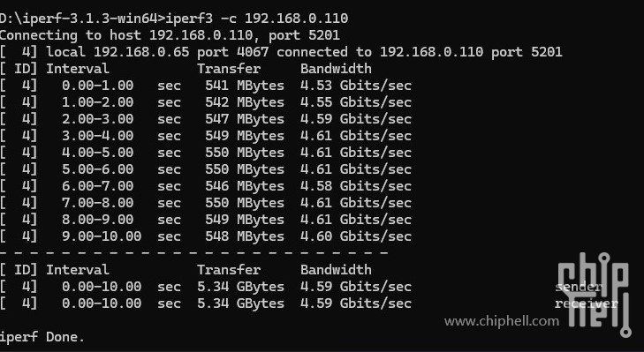Select the first Interval column header
The width and height of the screenshot is (644, 352).
click(x=78, y=69)
